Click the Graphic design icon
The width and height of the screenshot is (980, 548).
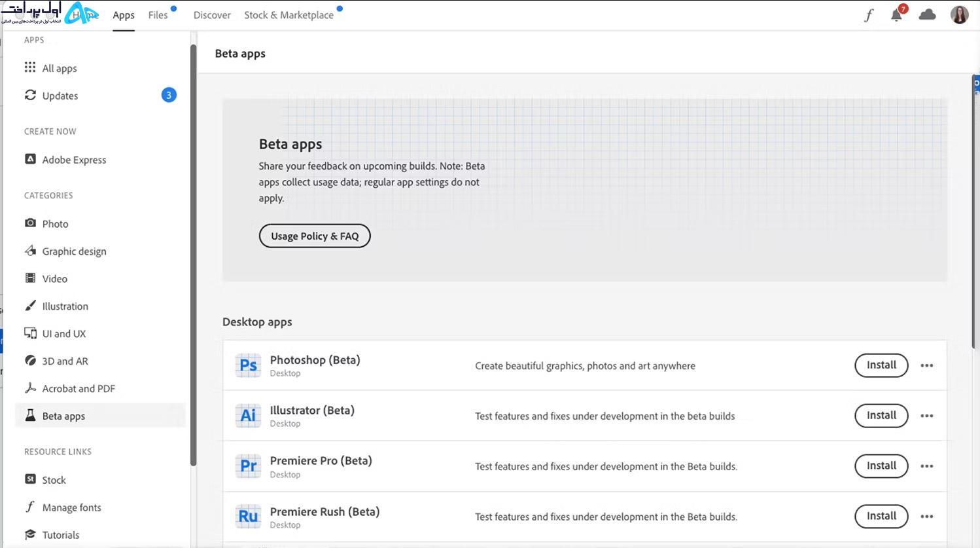pyautogui.click(x=30, y=251)
